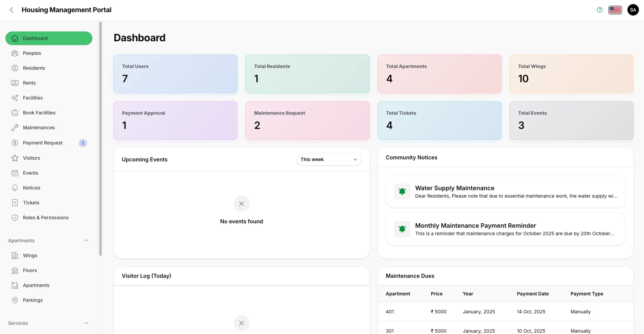Click the Total Apartments stat card

(439, 74)
